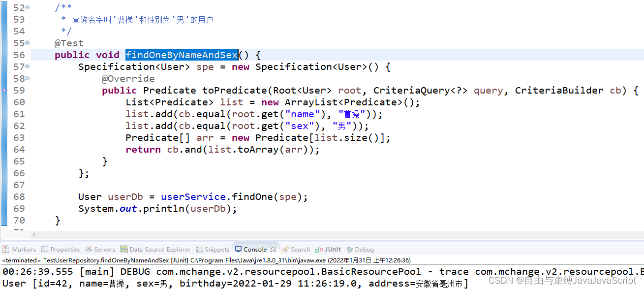Open the Search tab
Viewport: 644px width, 290px height.
(296, 249)
